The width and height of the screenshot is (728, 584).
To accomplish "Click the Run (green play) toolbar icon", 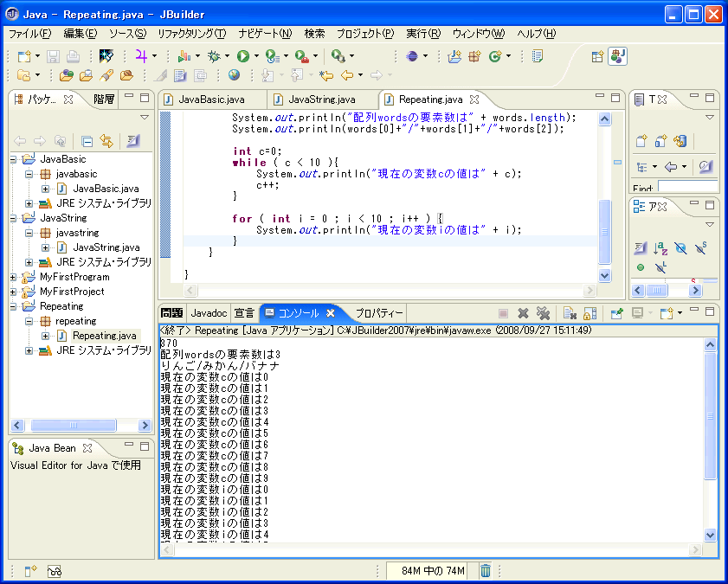I will (x=243, y=55).
